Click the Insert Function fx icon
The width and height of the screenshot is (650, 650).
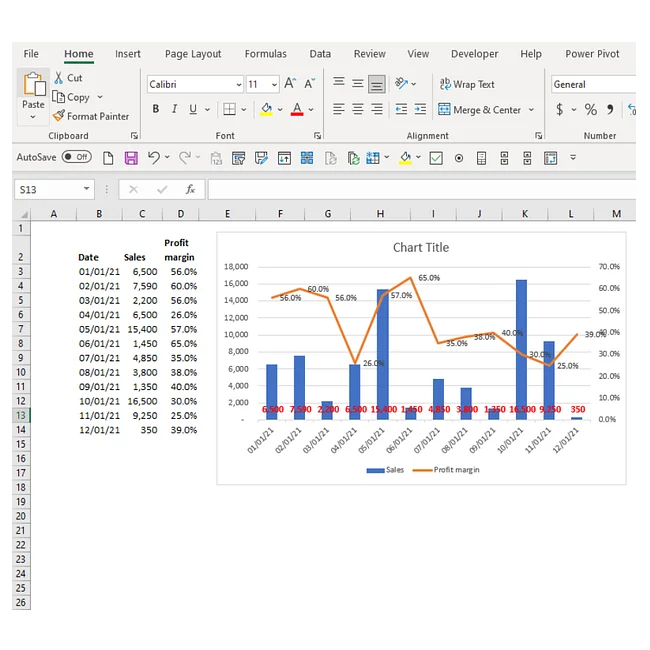(190, 189)
